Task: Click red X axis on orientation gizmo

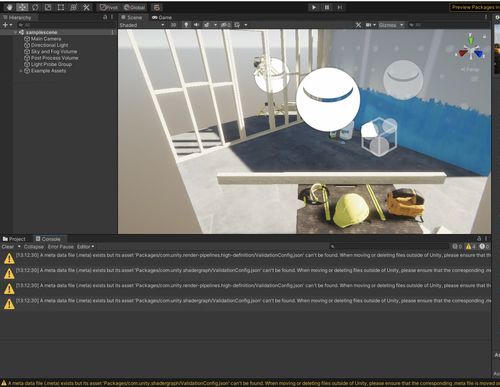Action: [x=463, y=53]
